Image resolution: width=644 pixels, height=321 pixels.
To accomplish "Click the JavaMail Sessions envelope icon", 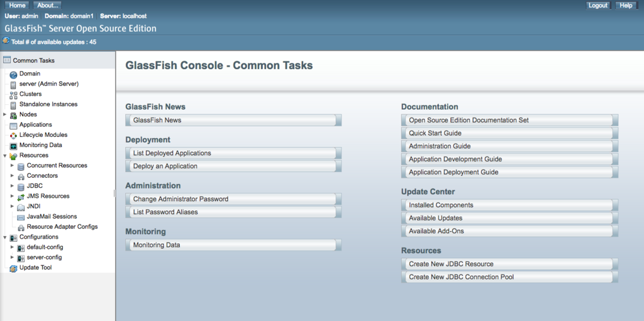I will (x=21, y=217).
